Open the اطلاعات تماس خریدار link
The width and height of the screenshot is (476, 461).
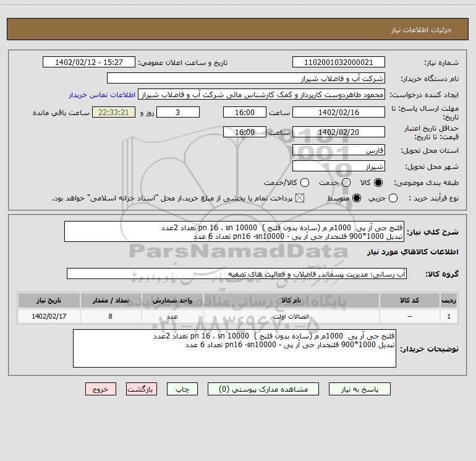102,95
